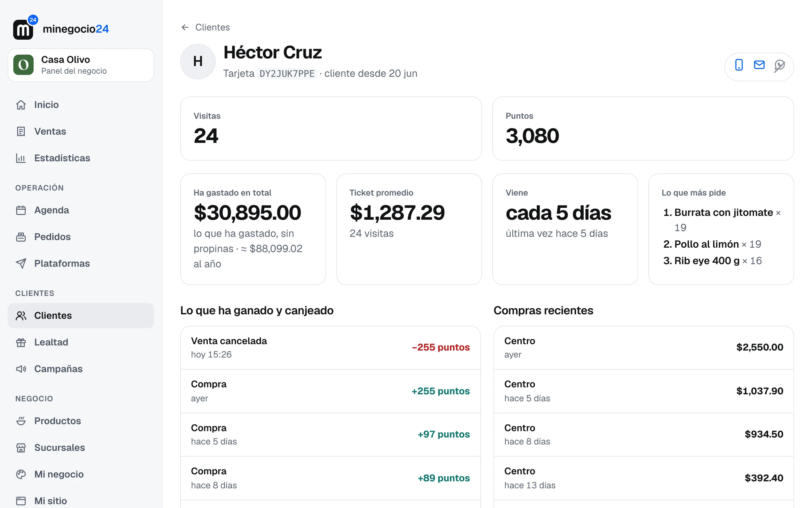Image resolution: width=812 pixels, height=508 pixels.
Task: Open the Centro purchase of $934.50
Action: 644,435
